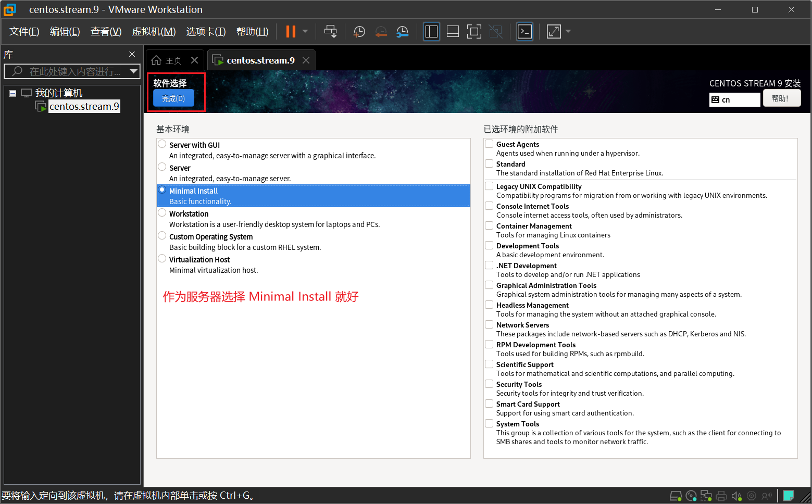
Task: Click the printer status bar icon
Action: (x=721, y=496)
